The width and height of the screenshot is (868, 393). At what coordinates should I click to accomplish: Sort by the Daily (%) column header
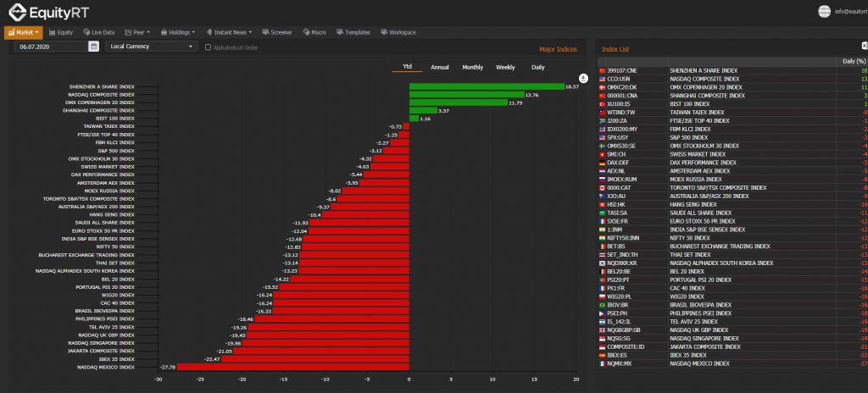[854, 62]
